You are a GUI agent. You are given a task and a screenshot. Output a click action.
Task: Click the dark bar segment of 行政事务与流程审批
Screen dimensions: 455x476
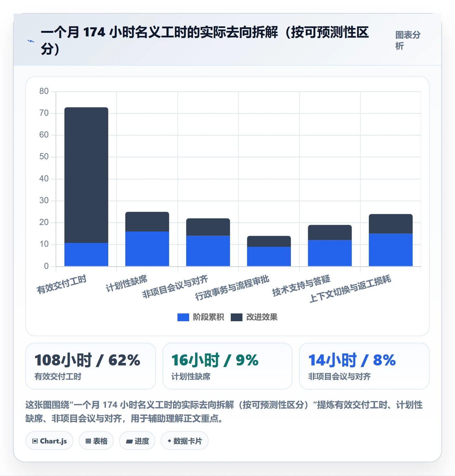(x=269, y=241)
